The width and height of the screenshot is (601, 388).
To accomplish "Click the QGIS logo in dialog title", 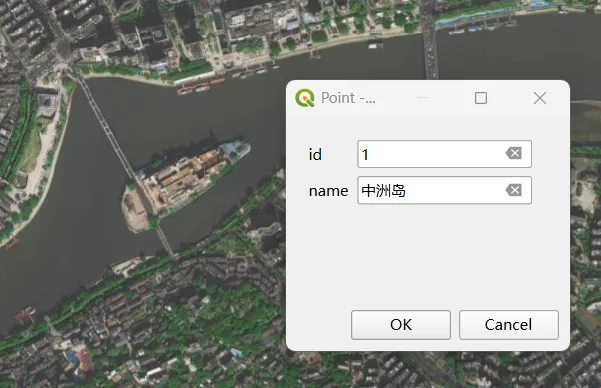I will [x=305, y=98].
